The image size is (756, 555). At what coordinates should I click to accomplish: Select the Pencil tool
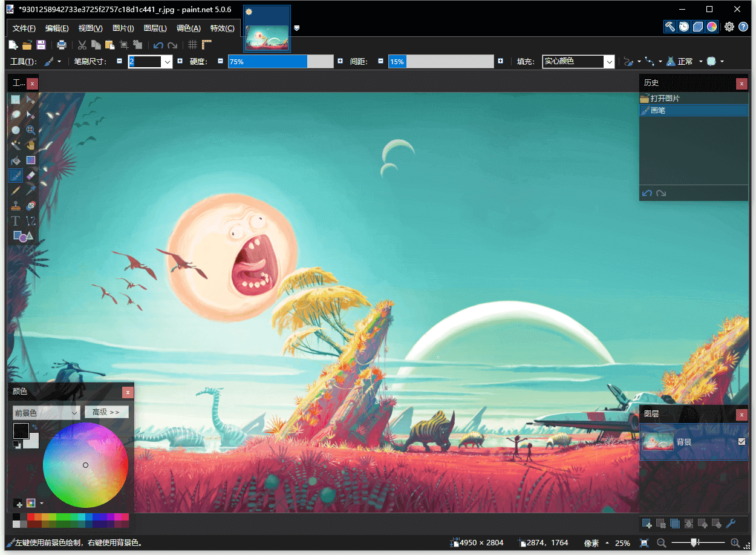[x=15, y=191]
